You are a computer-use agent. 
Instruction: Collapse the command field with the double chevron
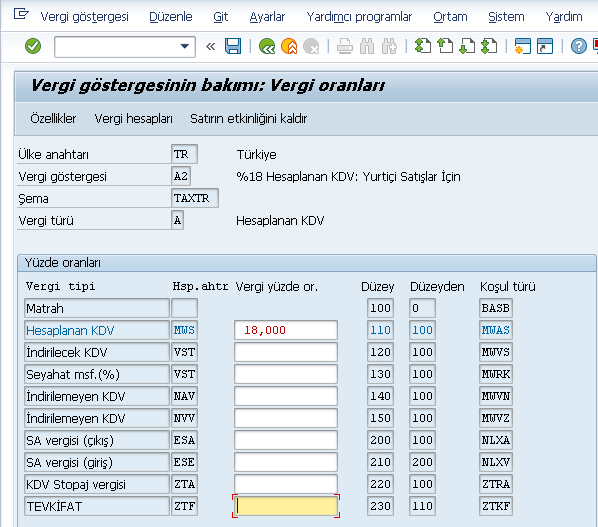pos(210,47)
